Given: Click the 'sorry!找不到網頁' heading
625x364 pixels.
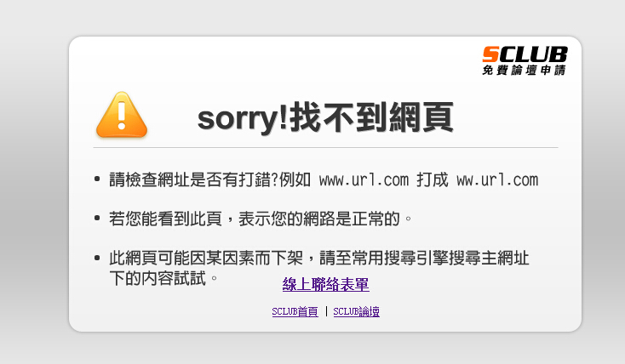Looking at the screenshot, I should [x=325, y=117].
